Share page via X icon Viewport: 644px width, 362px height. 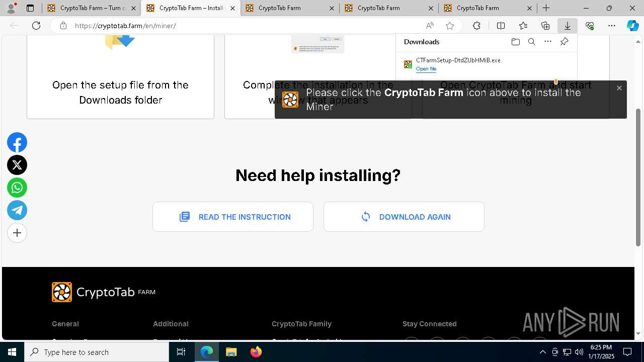click(17, 165)
